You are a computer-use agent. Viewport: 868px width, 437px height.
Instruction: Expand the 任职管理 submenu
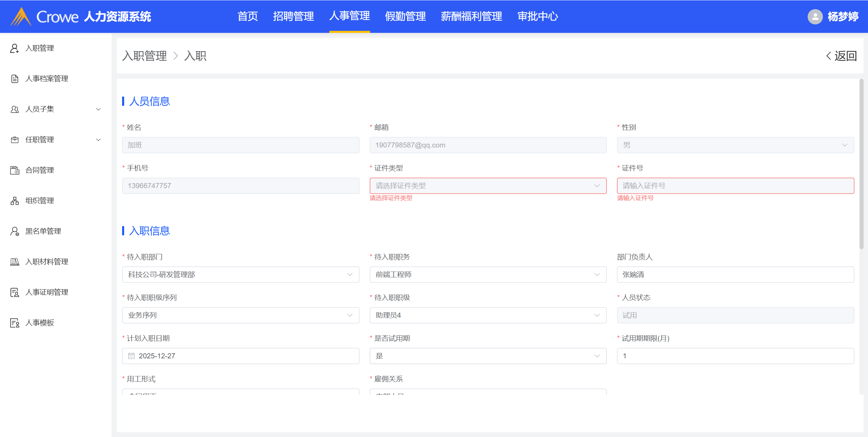pyautogui.click(x=98, y=140)
